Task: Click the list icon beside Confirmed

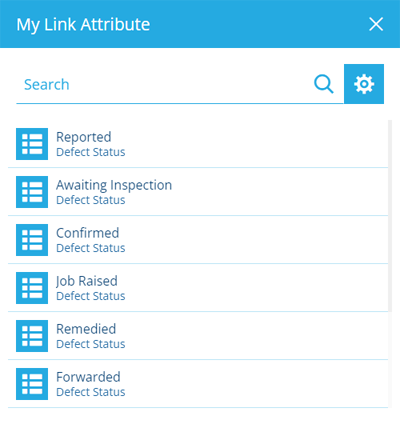Action: (32, 240)
